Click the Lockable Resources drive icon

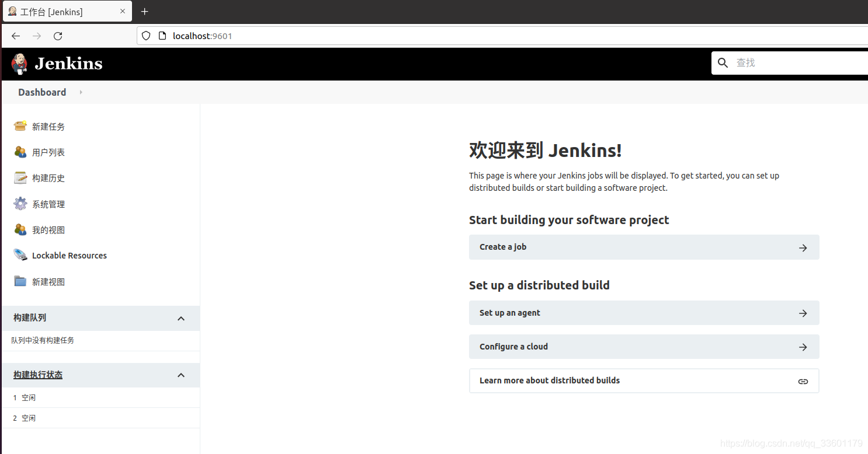(x=20, y=255)
